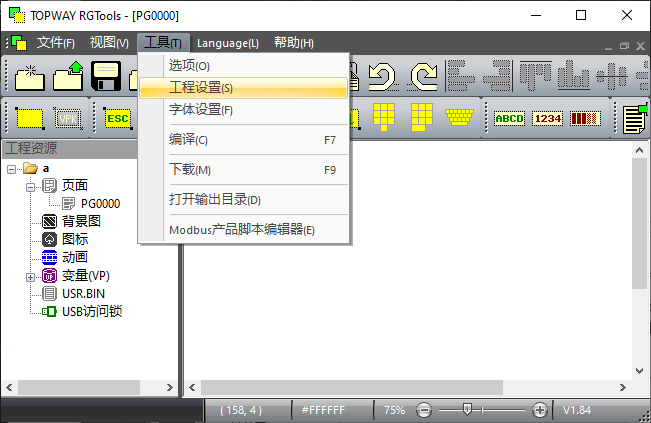651x423 pixels.
Task: Click the Open Project folder icon
Action: pyautogui.click(x=68, y=76)
